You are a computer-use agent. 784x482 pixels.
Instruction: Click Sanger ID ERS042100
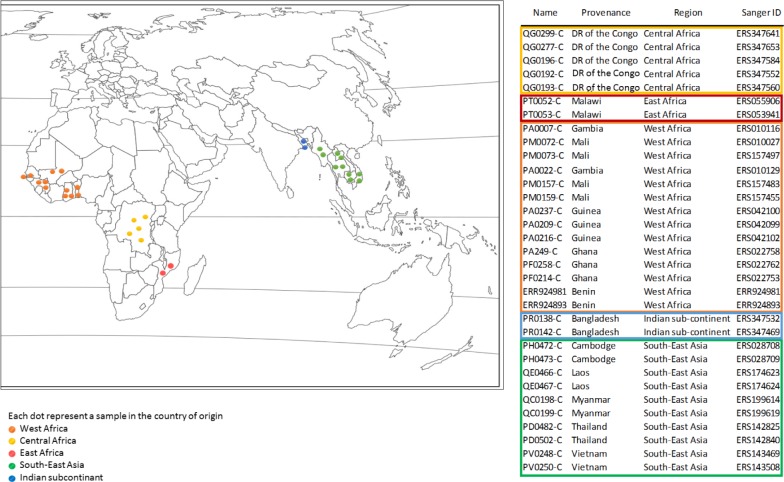tap(758, 211)
